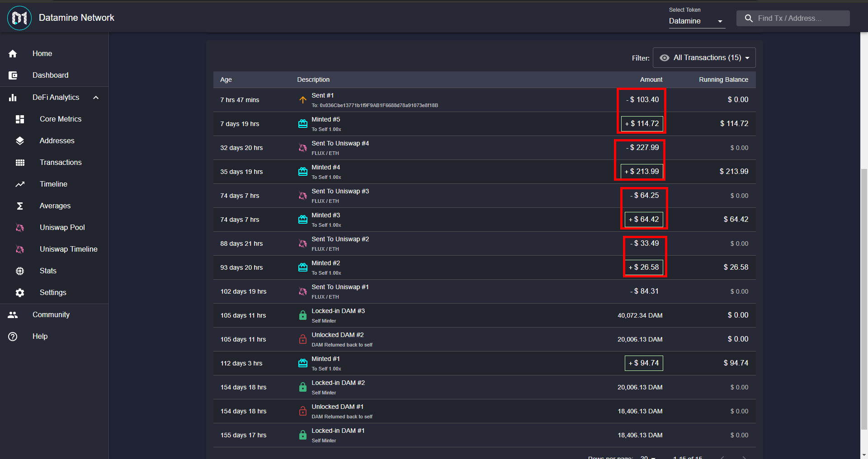Click the 40,072.34 DAM amount

click(640, 315)
